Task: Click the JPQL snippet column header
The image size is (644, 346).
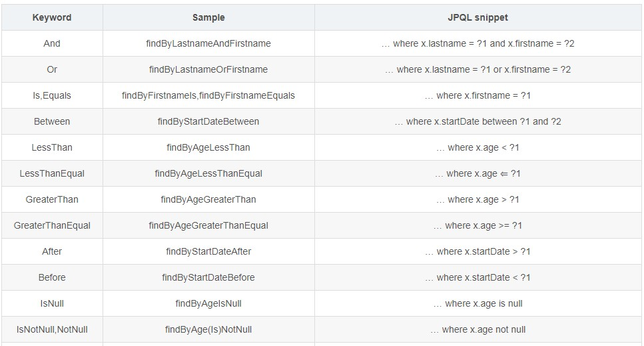Action: [478, 18]
